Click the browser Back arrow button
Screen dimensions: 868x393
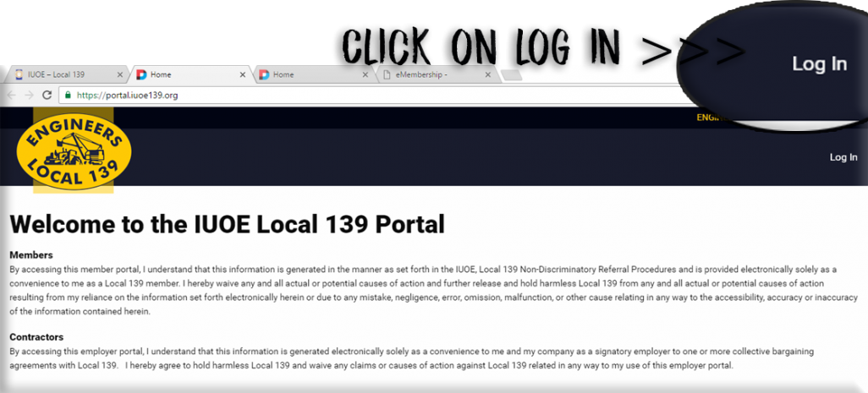pos(11,96)
